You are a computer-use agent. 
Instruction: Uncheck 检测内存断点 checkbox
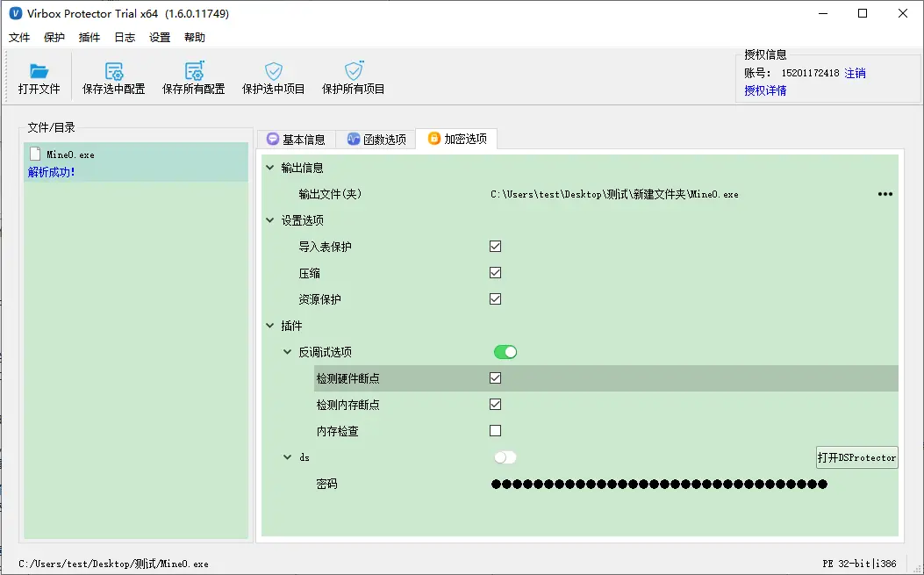(x=496, y=405)
